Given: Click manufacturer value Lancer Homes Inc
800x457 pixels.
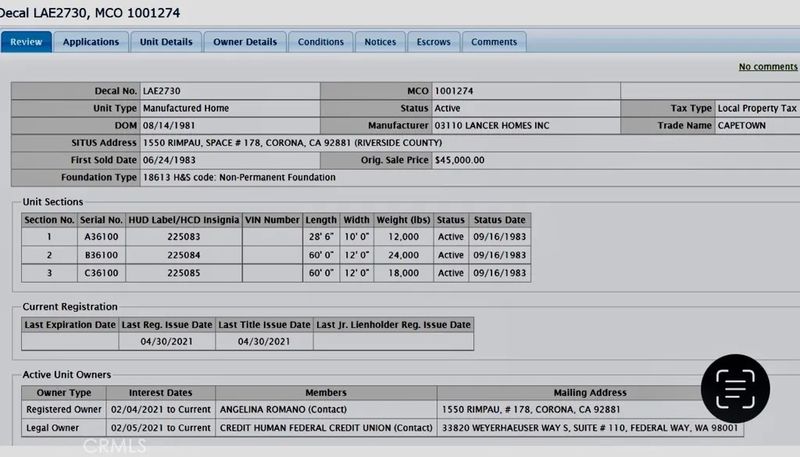Looking at the screenshot, I should coord(492,126).
